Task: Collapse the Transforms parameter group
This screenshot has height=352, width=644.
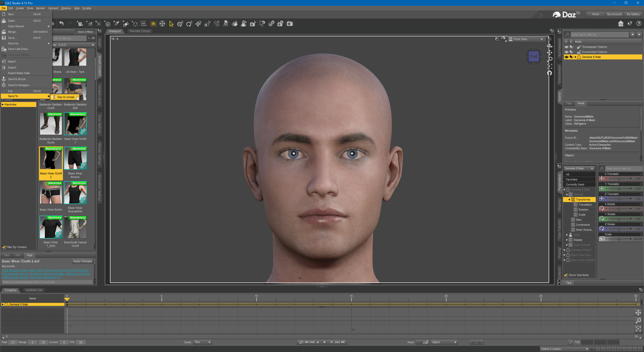Action: (570, 200)
